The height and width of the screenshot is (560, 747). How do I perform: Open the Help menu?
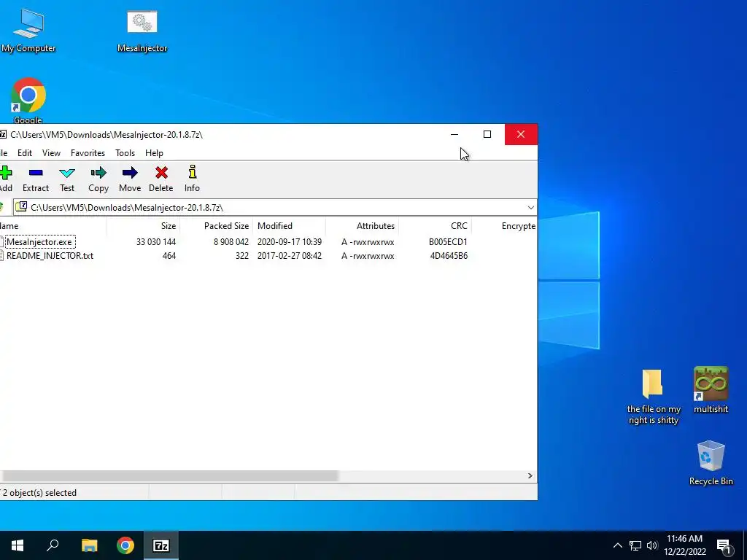pos(154,153)
